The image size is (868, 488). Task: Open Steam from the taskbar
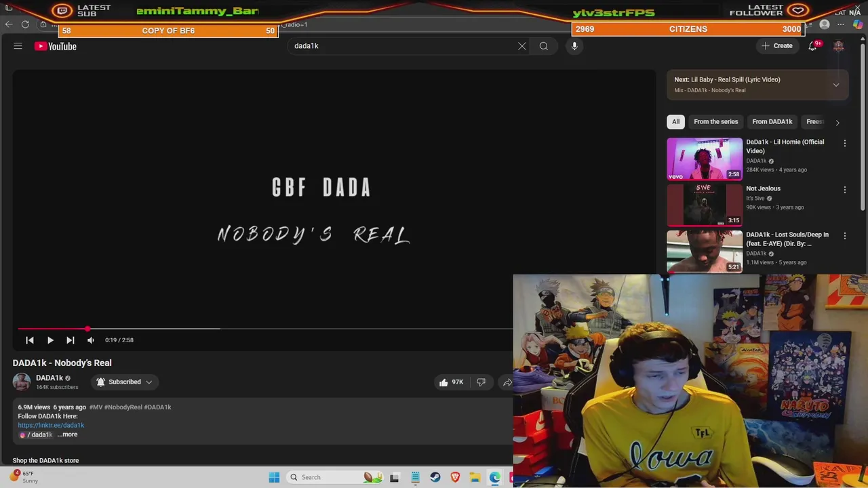click(x=435, y=477)
